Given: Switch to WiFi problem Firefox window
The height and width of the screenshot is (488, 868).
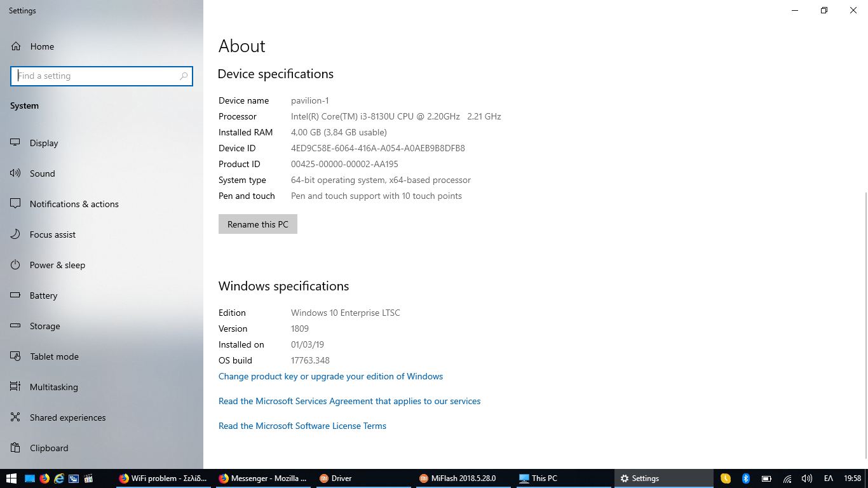Looking at the screenshot, I should (163, 478).
